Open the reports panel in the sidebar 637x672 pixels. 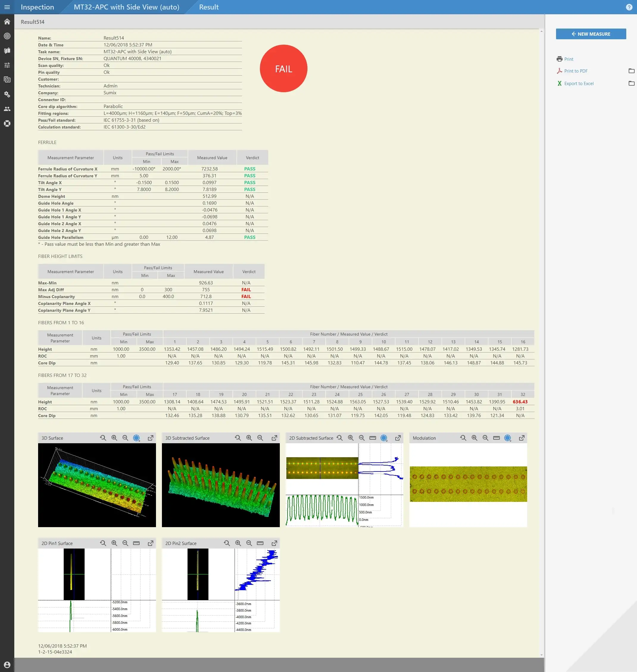point(7,50)
